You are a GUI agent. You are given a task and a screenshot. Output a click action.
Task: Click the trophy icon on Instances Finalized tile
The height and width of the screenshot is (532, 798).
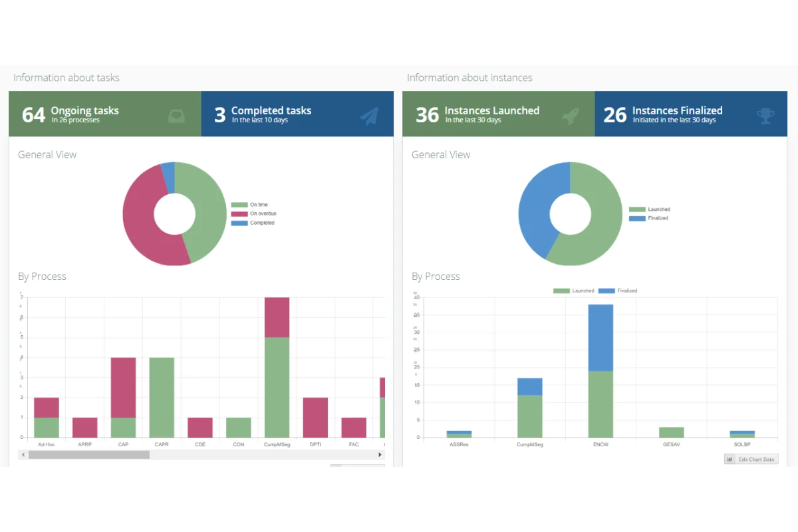tap(765, 116)
